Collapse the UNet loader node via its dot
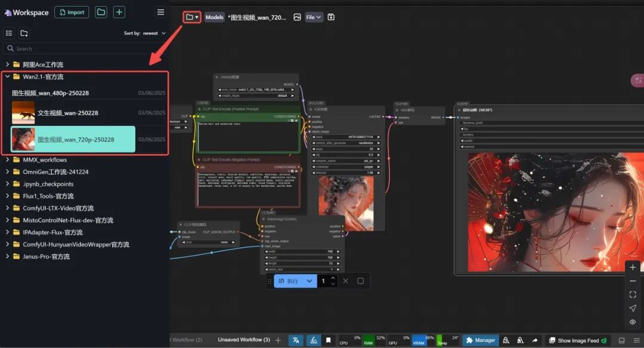The height and width of the screenshot is (348, 644). coord(217,77)
